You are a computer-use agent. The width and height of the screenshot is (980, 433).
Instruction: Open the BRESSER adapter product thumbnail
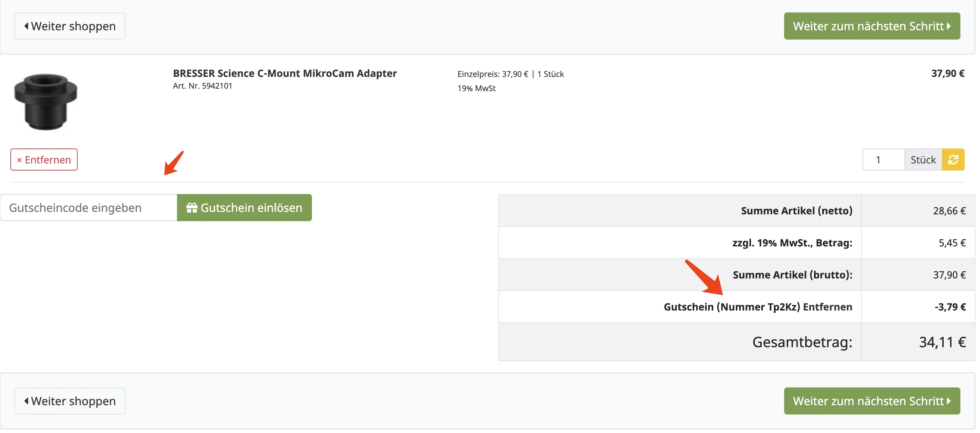[x=46, y=102]
